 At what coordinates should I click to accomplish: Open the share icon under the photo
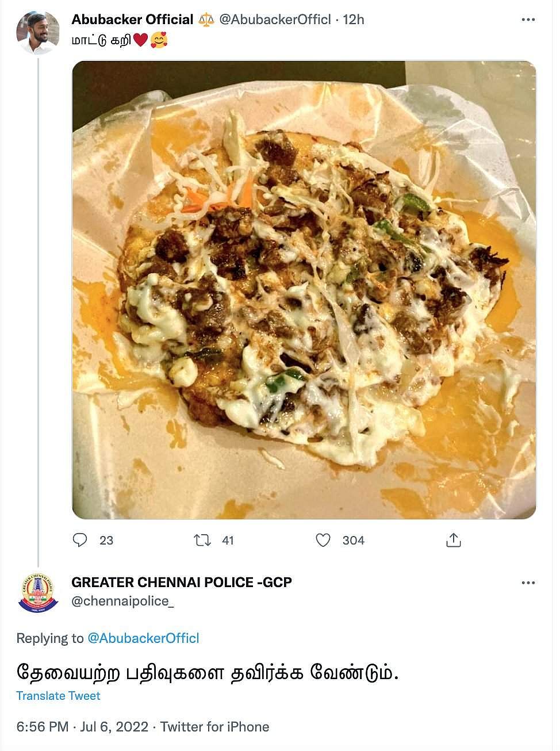pos(453,540)
